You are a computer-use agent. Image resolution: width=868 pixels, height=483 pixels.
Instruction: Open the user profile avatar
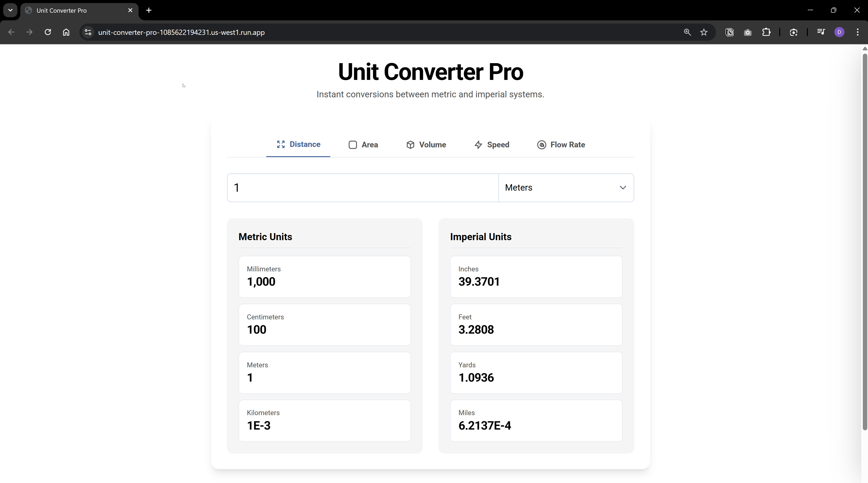(839, 32)
